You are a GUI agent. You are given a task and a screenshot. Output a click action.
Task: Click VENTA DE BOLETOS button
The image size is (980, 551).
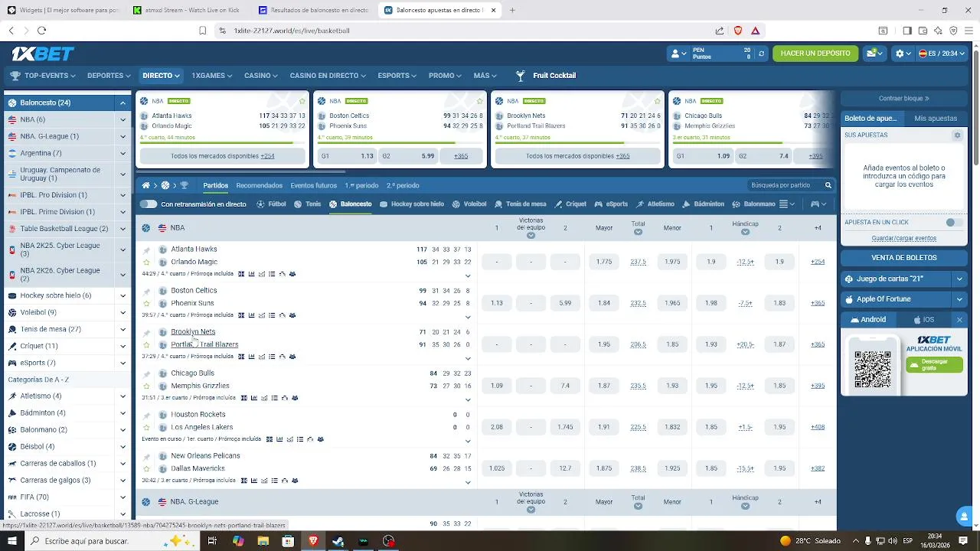point(904,258)
